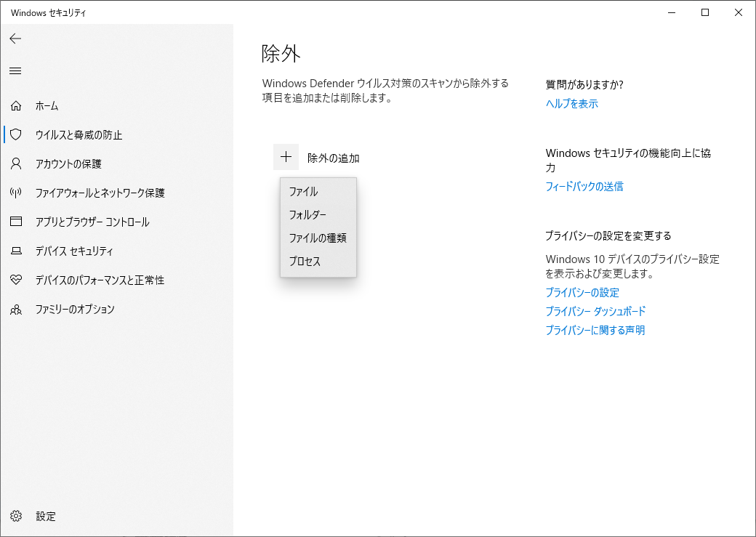
Task: Choose プロセス in the dropdown menu
Action: tap(318, 261)
